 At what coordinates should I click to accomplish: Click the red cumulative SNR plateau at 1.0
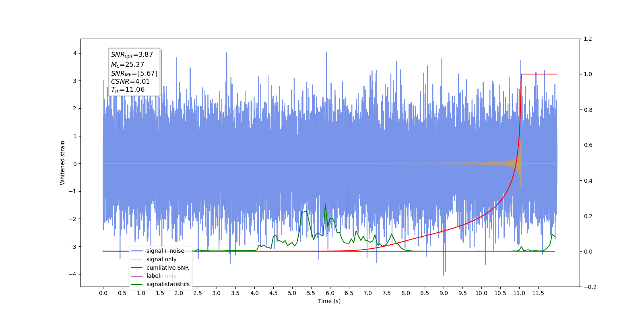tap(539, 74)
